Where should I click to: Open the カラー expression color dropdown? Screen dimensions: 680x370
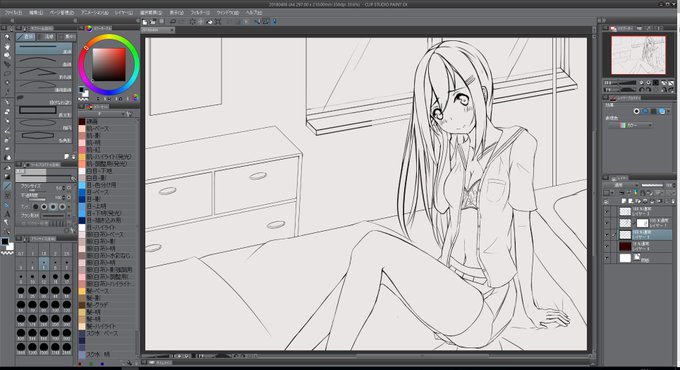tap(631, 125)
